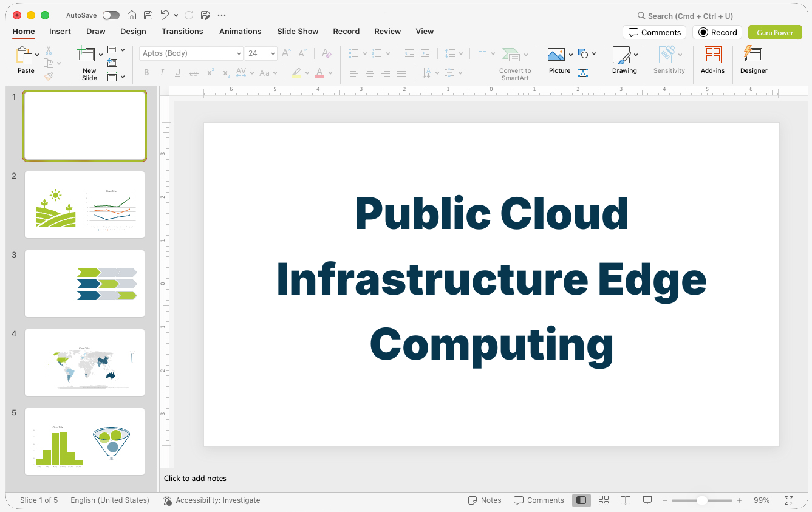This screenshot has width=812, height=512.
Task: Click the 99% zoom level
Action: [762, 500]
